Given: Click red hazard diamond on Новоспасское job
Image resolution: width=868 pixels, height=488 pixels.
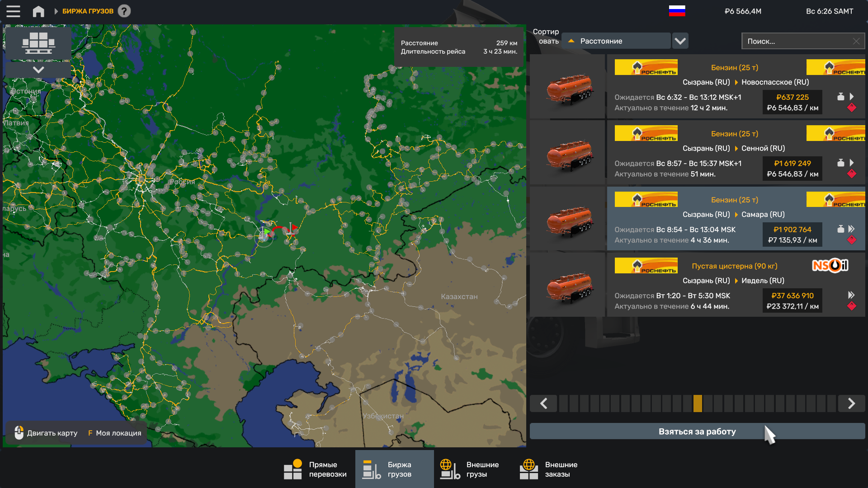Looking at the screenshot, I should click(852, 108).
